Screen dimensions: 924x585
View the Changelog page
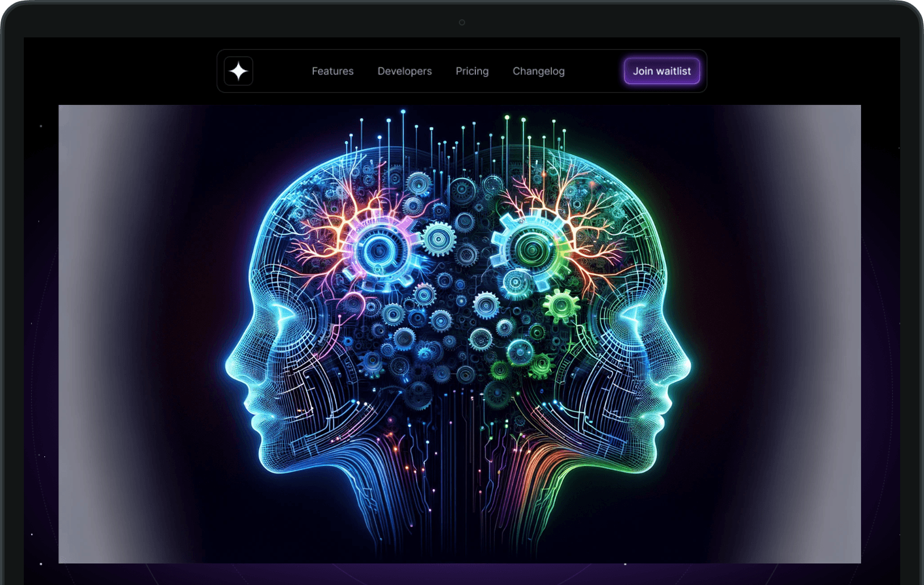pos(538,71)
